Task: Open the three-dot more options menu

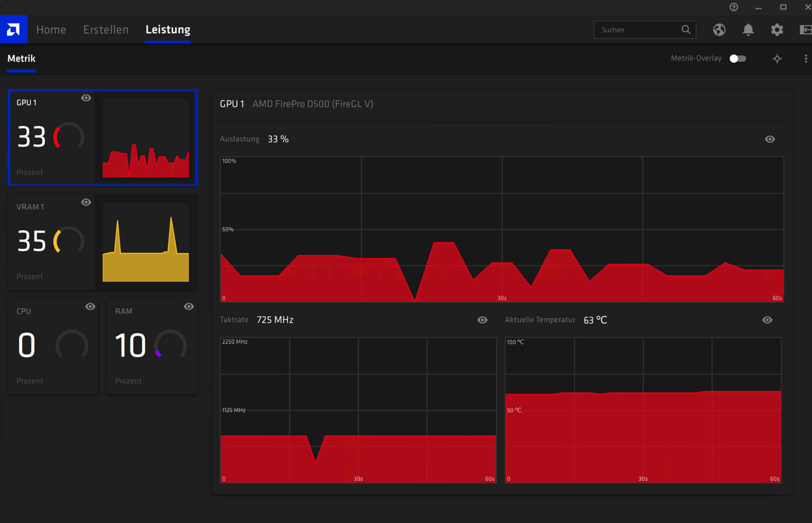Action: pyautogui.click(x=806, y=58)
